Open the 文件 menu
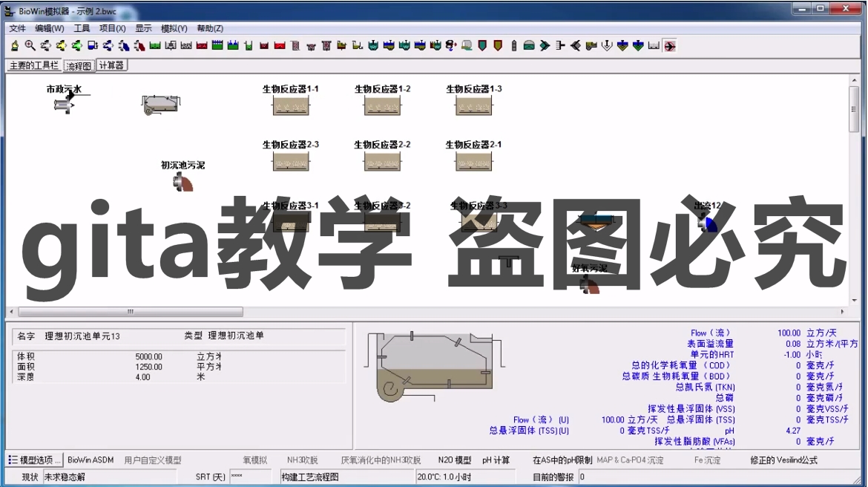This screenshot has width=868, height=487. coord(17,28)
